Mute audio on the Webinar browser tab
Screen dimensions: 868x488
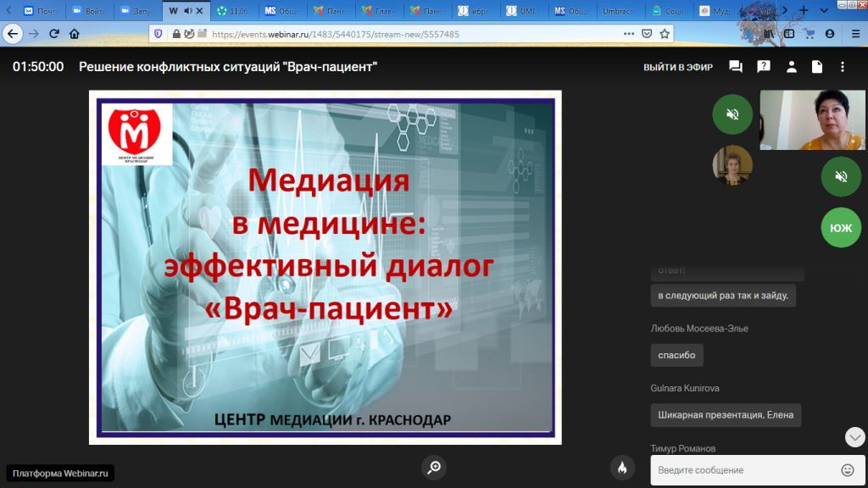pyautogui.click(x=187, y=11)
